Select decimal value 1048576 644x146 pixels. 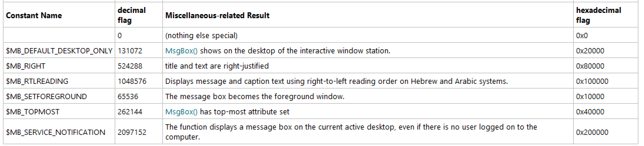(132, 81)
